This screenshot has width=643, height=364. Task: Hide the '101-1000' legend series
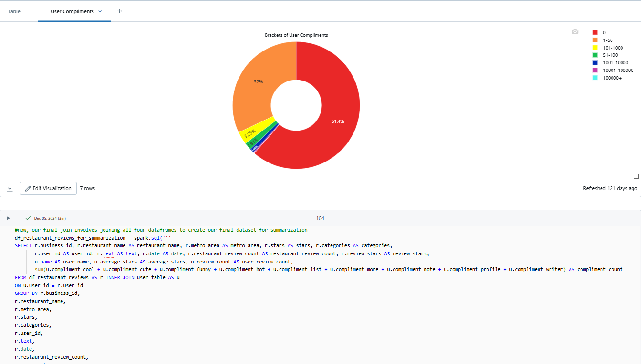(x=612, y=48)
